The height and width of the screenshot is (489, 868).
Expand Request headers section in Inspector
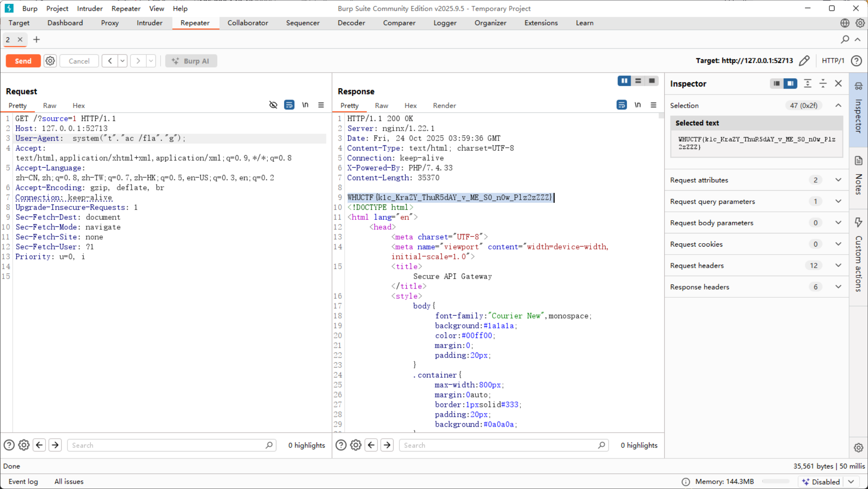pos(838,265)
